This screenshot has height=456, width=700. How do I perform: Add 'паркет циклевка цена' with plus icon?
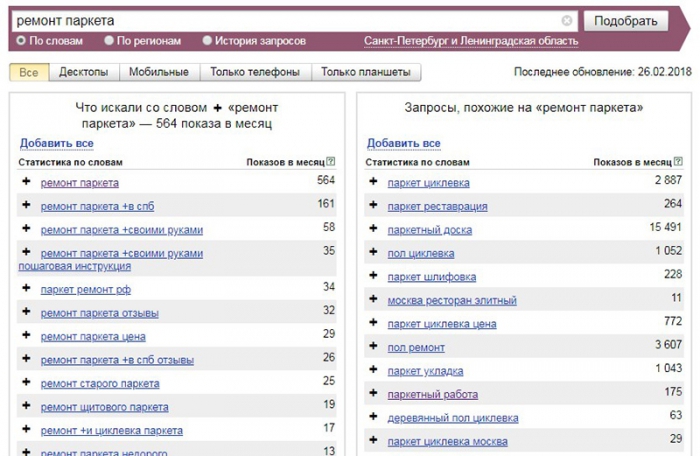[x=374, y=322]
